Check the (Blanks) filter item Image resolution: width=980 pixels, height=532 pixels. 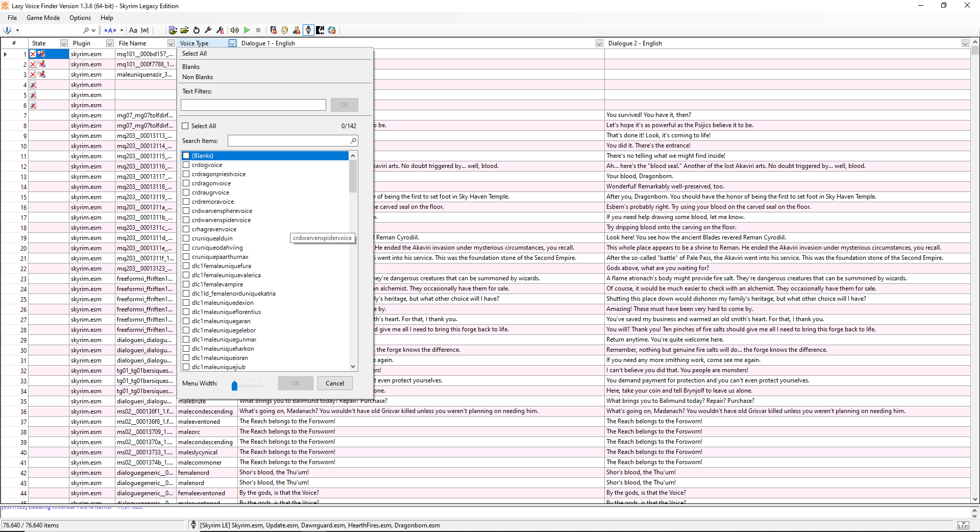(186, 155)
